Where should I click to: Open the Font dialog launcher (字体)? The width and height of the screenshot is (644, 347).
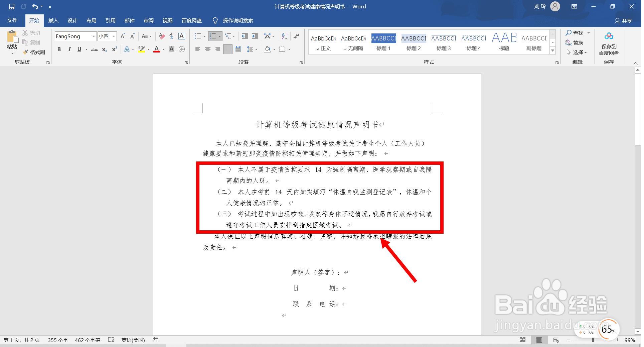(186, 63)
